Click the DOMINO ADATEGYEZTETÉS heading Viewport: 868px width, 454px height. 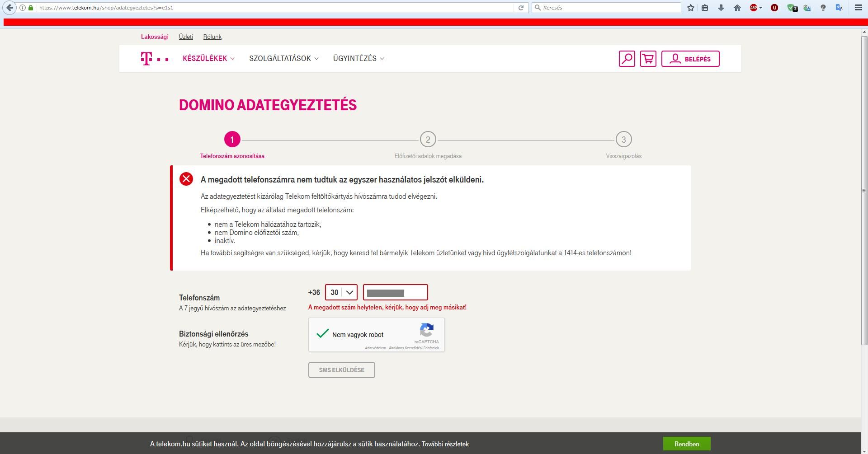tap(268, 105)
